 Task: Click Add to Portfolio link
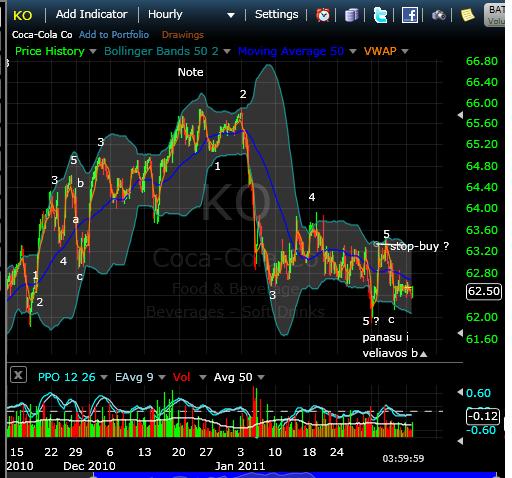click(114, 35)
